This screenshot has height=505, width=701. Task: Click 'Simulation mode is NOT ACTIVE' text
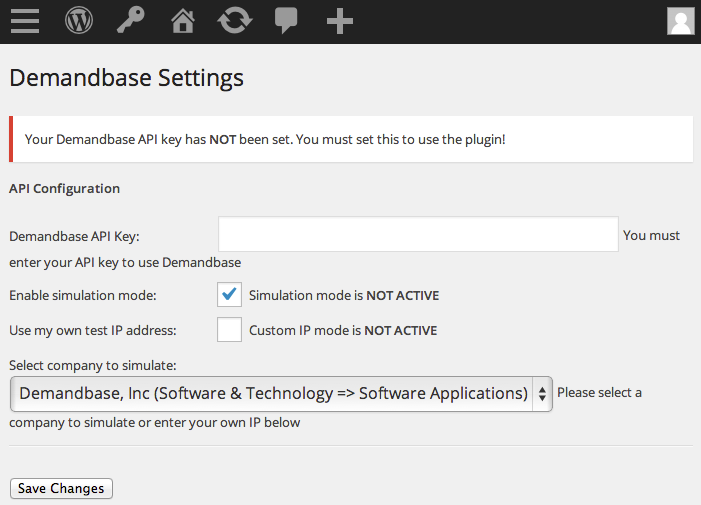(344, 295)
